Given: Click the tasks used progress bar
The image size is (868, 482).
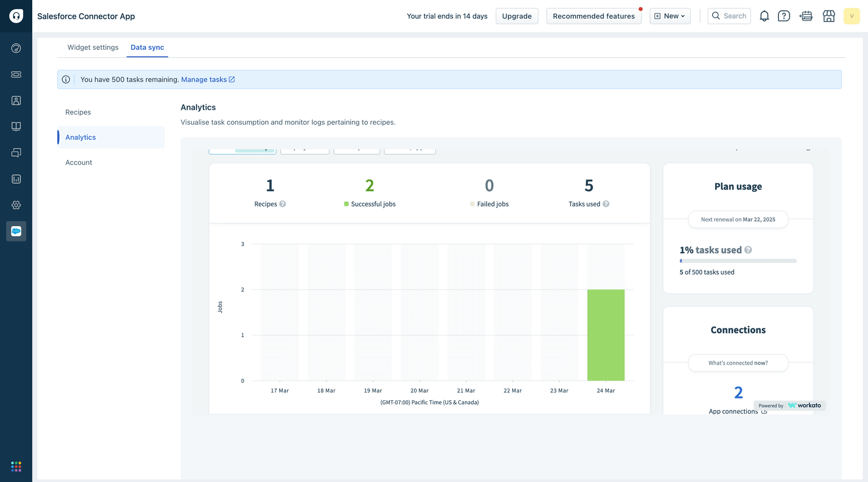Looking at the screenshot, I should click(x=738, y=261).
